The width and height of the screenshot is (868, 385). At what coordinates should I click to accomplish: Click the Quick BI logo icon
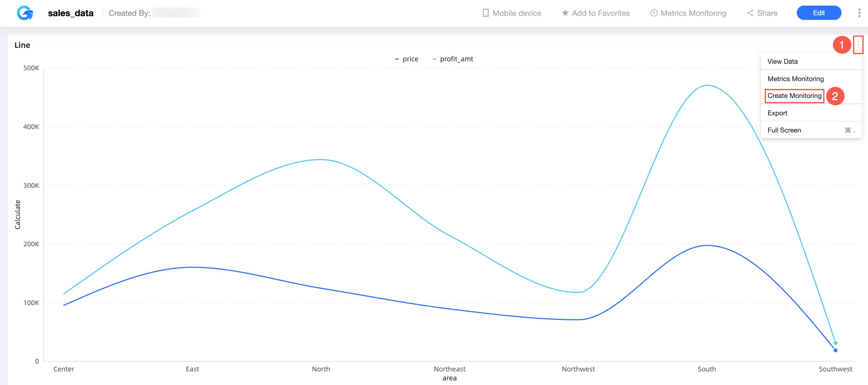[x=24, y=13]
